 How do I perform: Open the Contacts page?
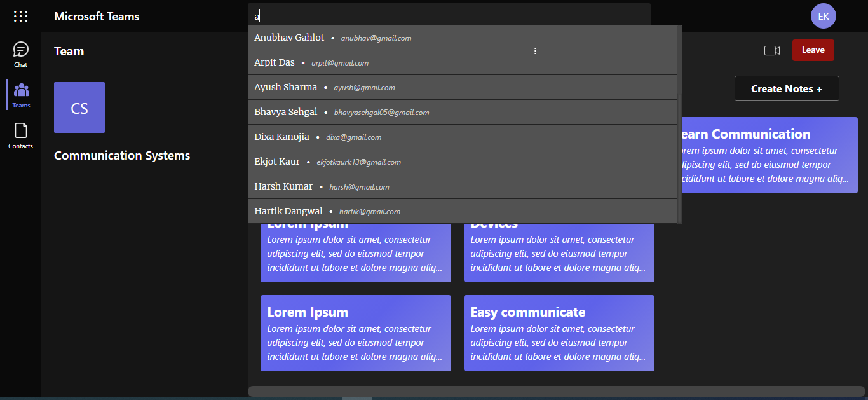[21, 136]
